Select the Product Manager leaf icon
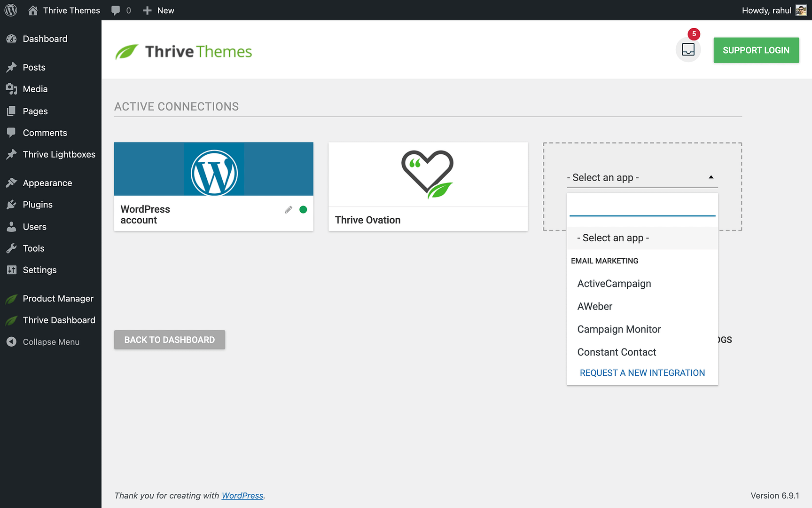The image size is (812, 508). pos(11,299)
